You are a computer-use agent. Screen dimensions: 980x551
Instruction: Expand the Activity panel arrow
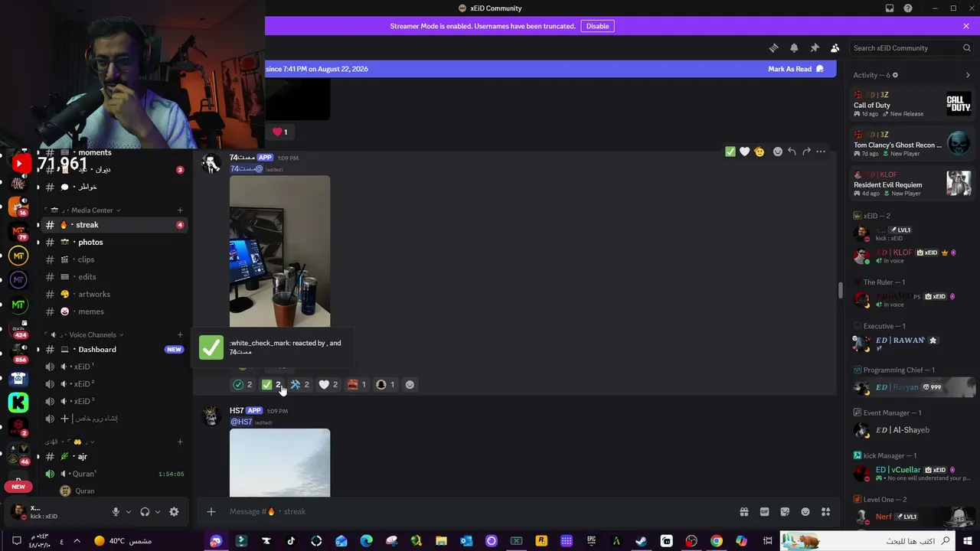tap(968, 75)
